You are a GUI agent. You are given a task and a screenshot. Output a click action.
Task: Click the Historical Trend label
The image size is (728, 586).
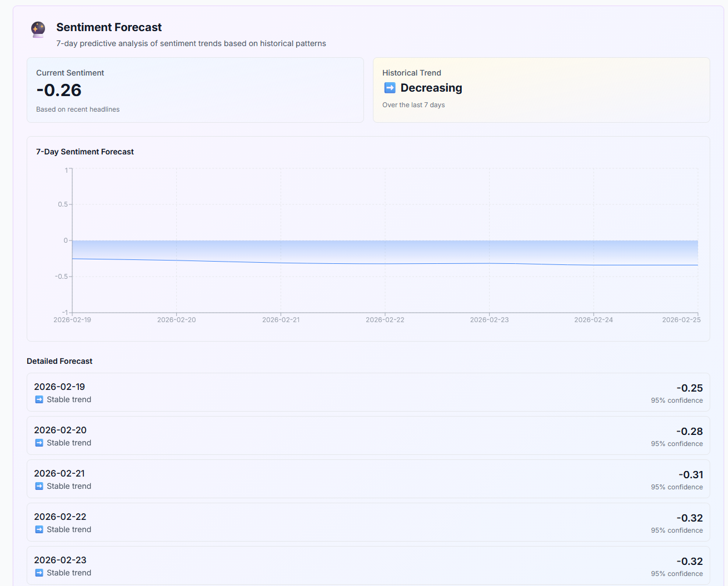(x=412, y=73)
